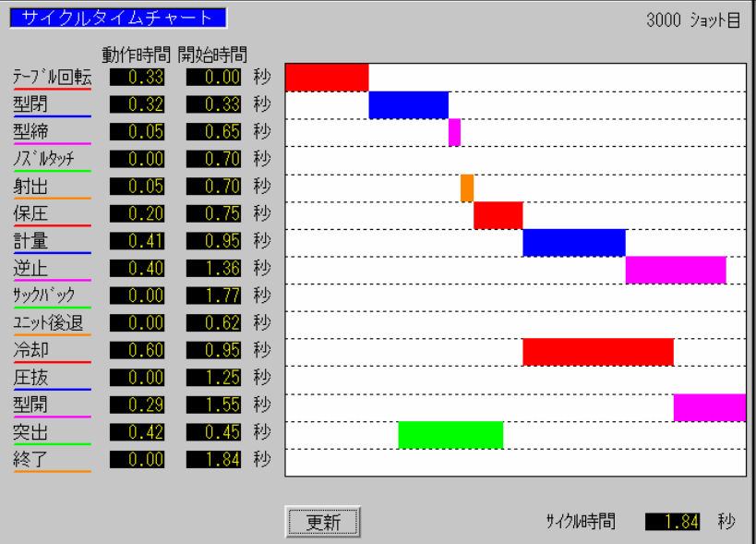The width and height of the screenshot is (756, 544).
Task: Click the long red 冷却 bar
Action: tap(598, 352)
